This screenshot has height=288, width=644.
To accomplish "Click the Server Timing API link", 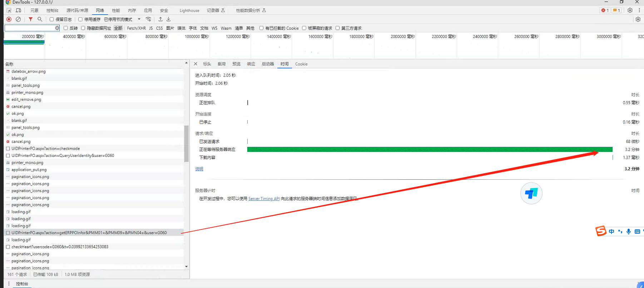I will (x=264, y=199).
